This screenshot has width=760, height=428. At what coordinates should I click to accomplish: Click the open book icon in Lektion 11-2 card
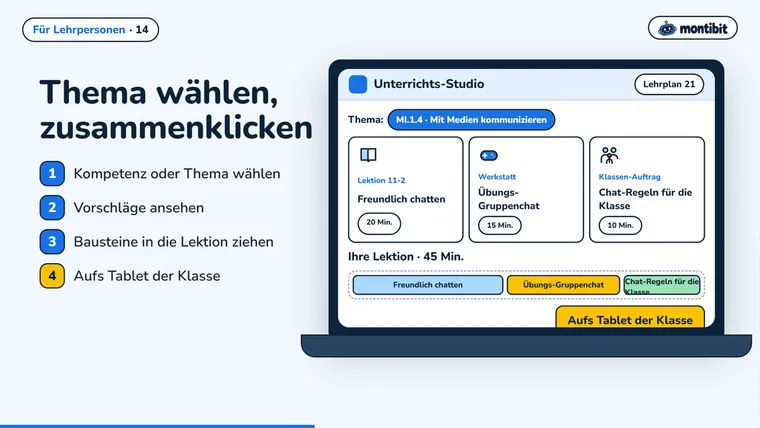tap(368, 155)
